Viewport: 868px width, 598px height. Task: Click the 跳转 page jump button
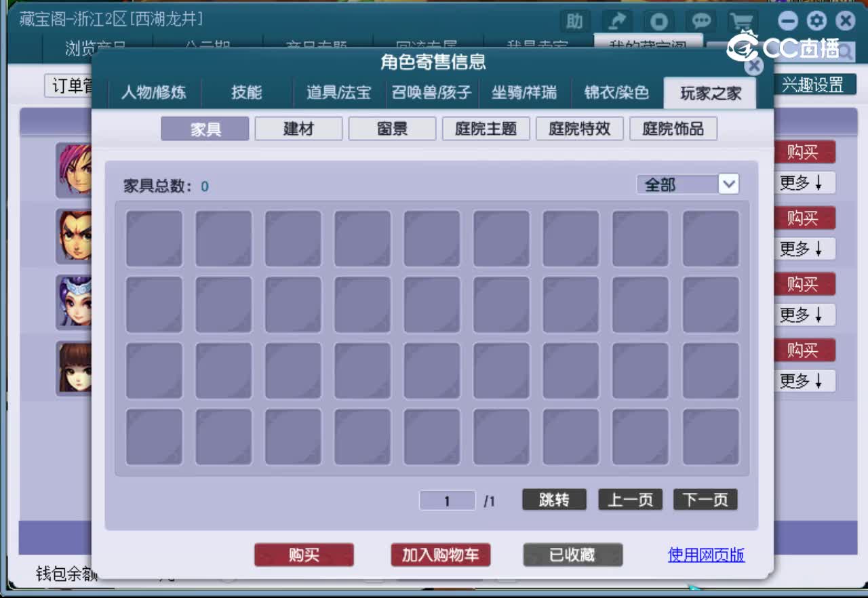click(553, 500)
